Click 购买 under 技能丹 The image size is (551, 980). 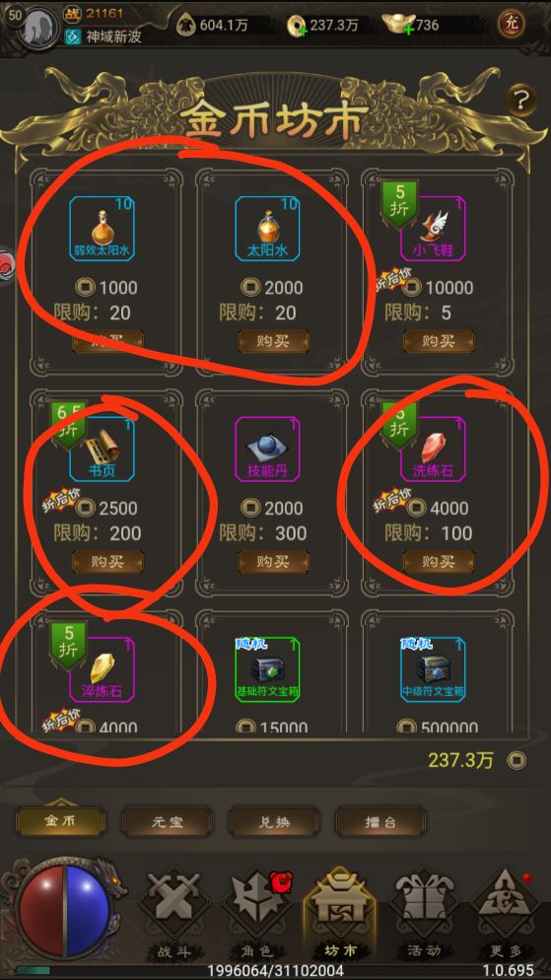273,562
